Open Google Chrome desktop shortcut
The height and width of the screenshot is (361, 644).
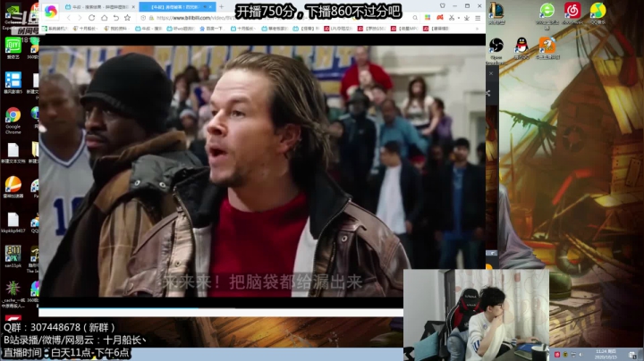click(x=13, y=121)
